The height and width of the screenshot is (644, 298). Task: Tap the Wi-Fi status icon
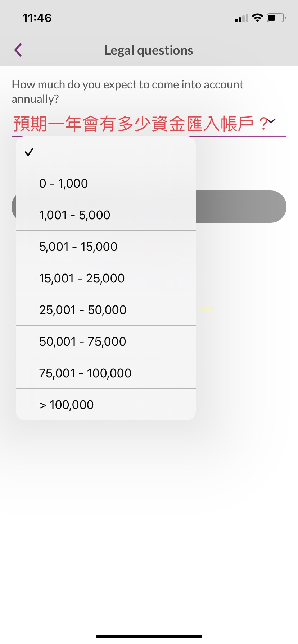pos(257,18)
